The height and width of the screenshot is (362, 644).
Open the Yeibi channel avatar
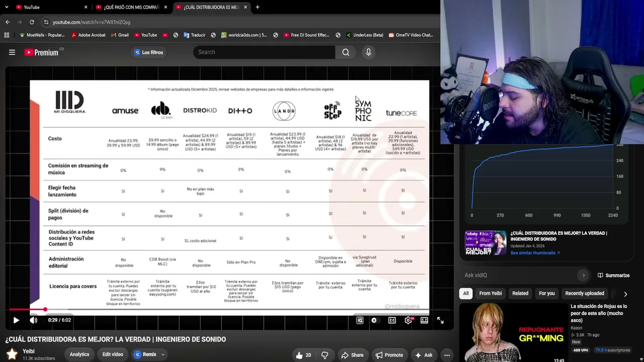tap(12, 354)
